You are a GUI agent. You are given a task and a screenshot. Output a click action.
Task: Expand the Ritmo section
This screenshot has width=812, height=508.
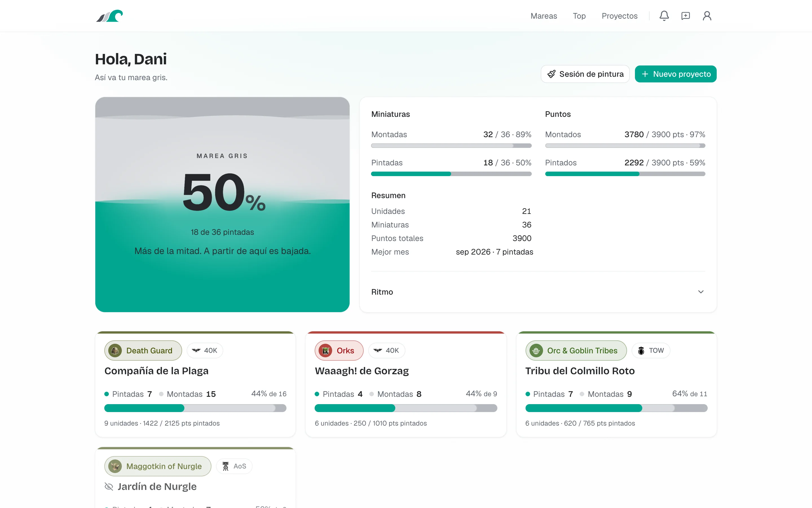pos(538,292)
